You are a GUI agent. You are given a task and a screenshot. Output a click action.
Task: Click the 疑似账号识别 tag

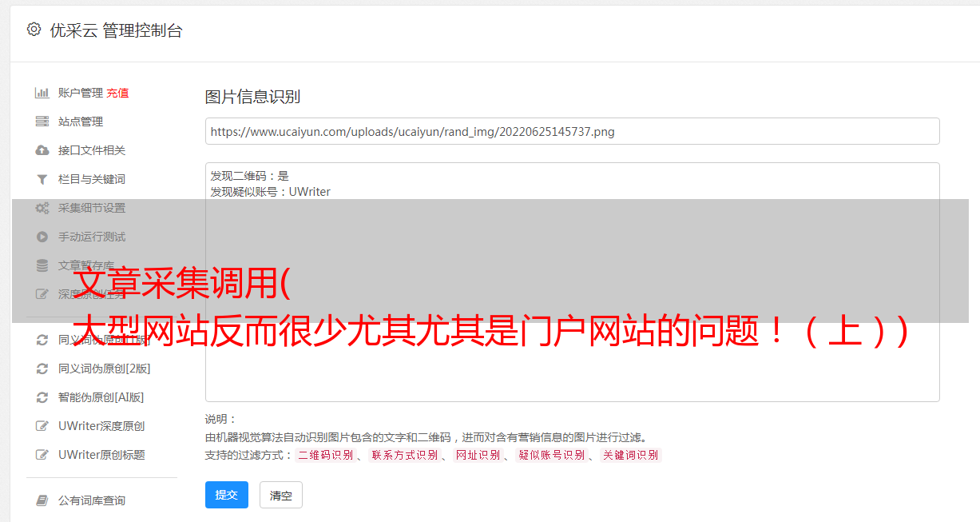point(551,455)
